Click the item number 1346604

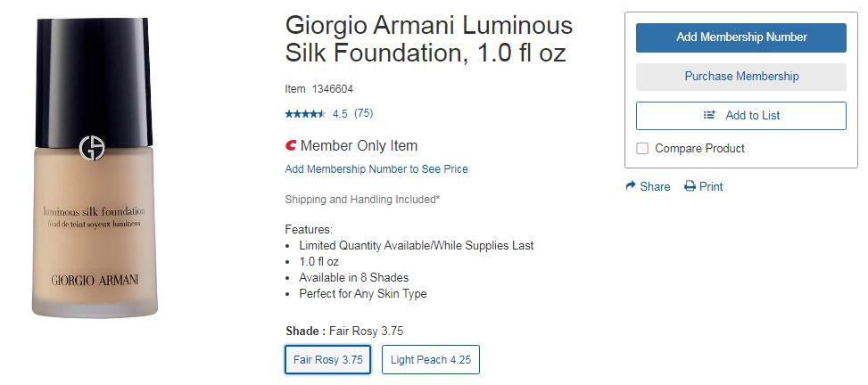click(332, 89)
